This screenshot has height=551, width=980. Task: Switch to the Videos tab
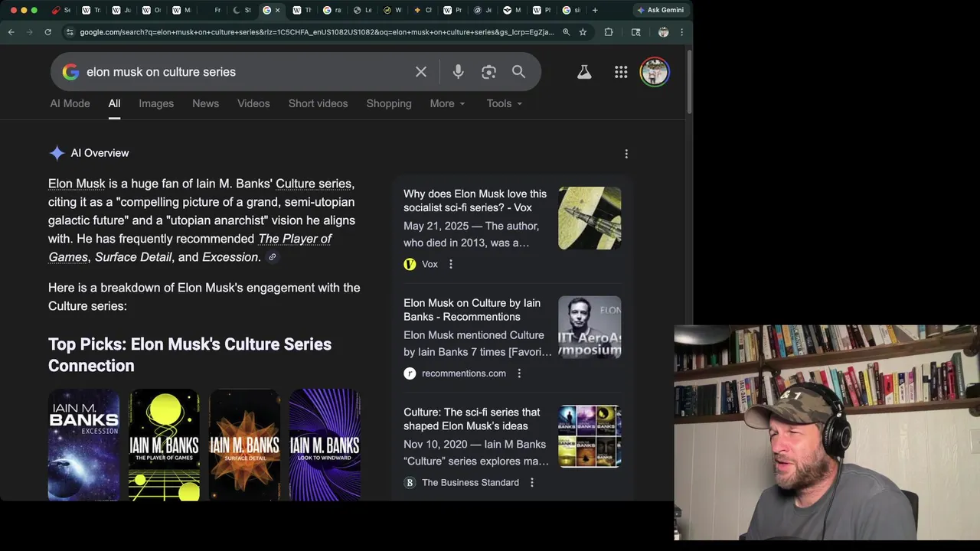click(253, 103)
